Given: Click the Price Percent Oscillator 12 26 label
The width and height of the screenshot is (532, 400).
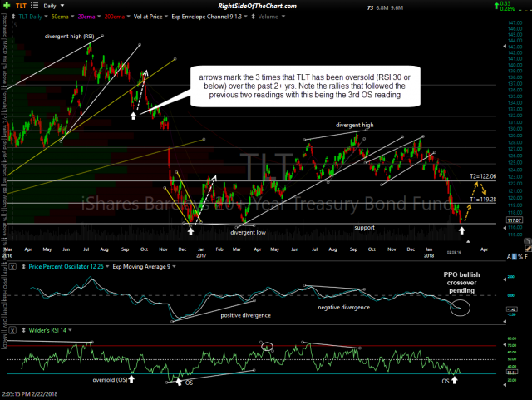Looking at the screenshot, I should coord(66,267).
